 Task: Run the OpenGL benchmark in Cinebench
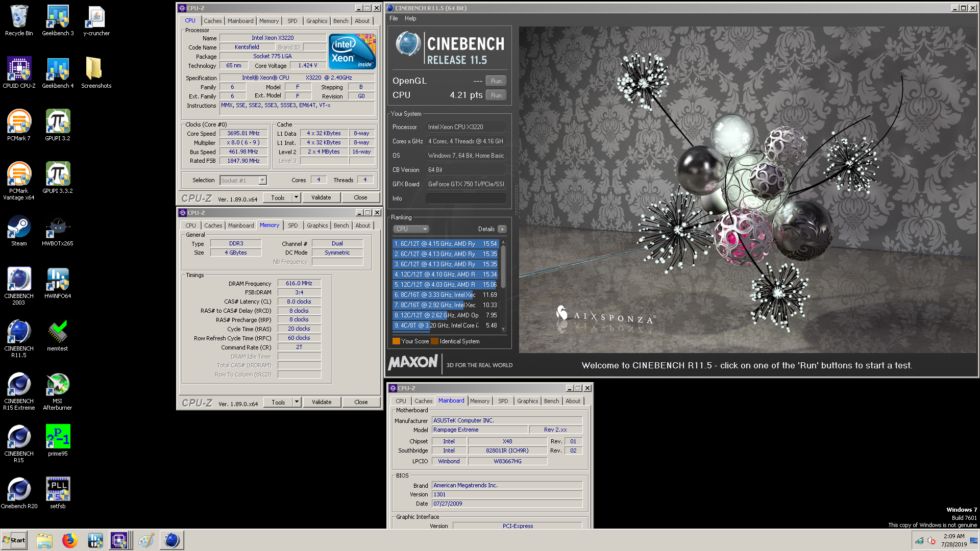pos(496,81)
